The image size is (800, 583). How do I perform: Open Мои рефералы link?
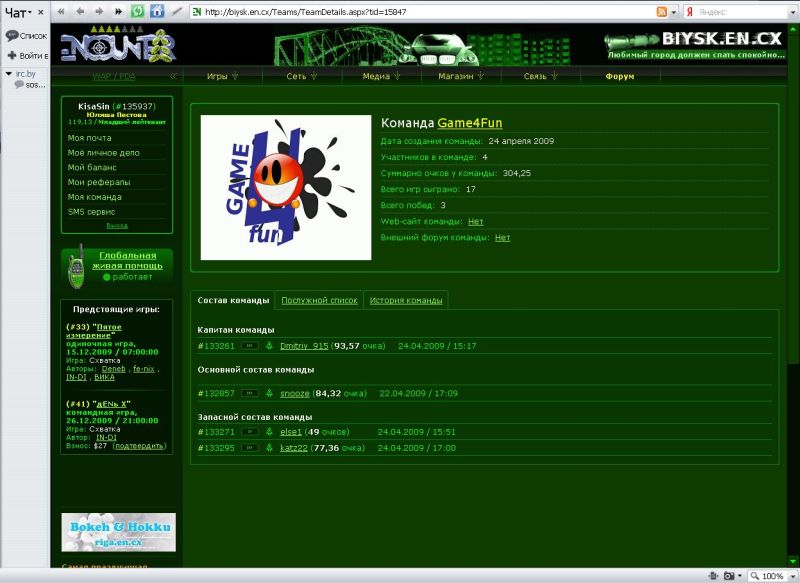click(x=99, y=182)
